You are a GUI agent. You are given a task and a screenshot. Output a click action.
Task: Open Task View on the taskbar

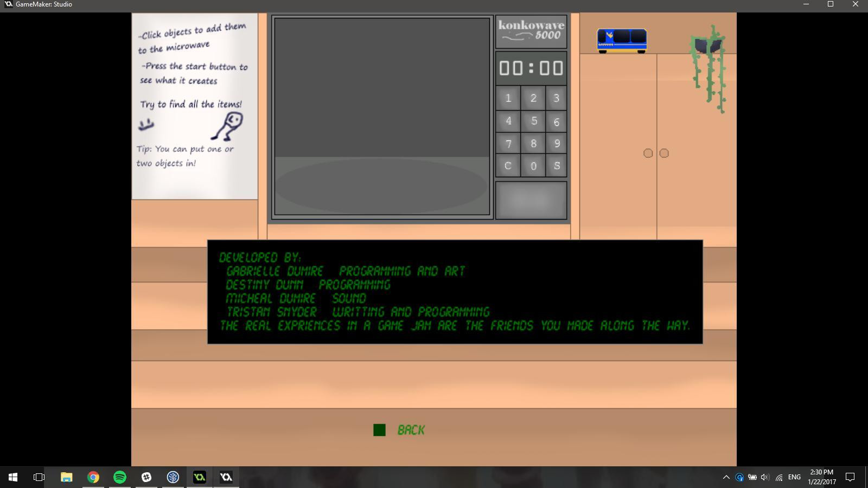pos(39,477)
